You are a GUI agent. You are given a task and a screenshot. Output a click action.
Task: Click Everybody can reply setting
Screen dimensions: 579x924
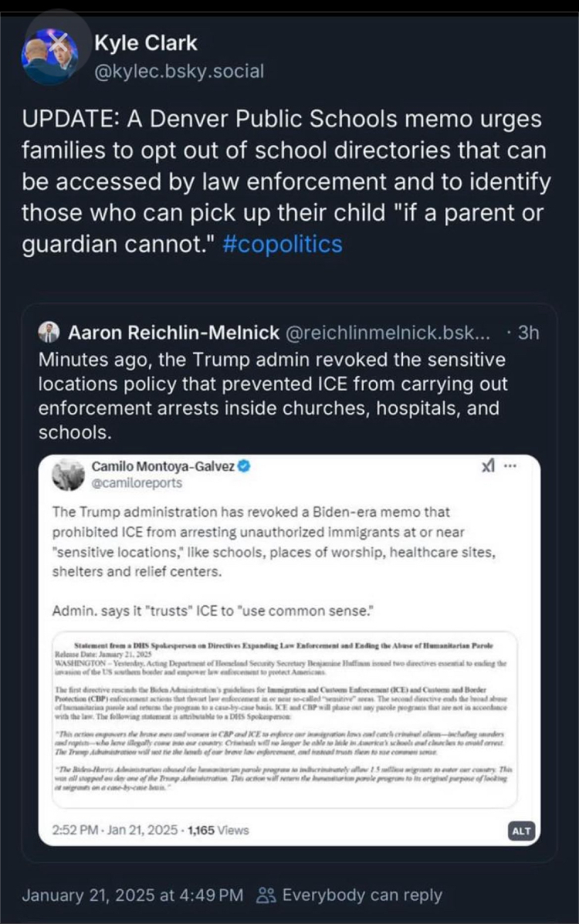pyautogui.click(x=362, y=895)
